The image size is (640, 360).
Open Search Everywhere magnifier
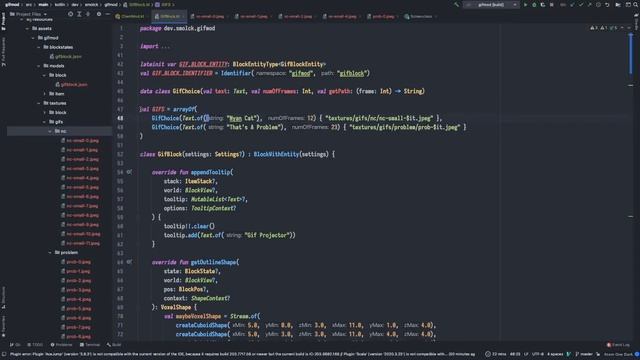636,4
